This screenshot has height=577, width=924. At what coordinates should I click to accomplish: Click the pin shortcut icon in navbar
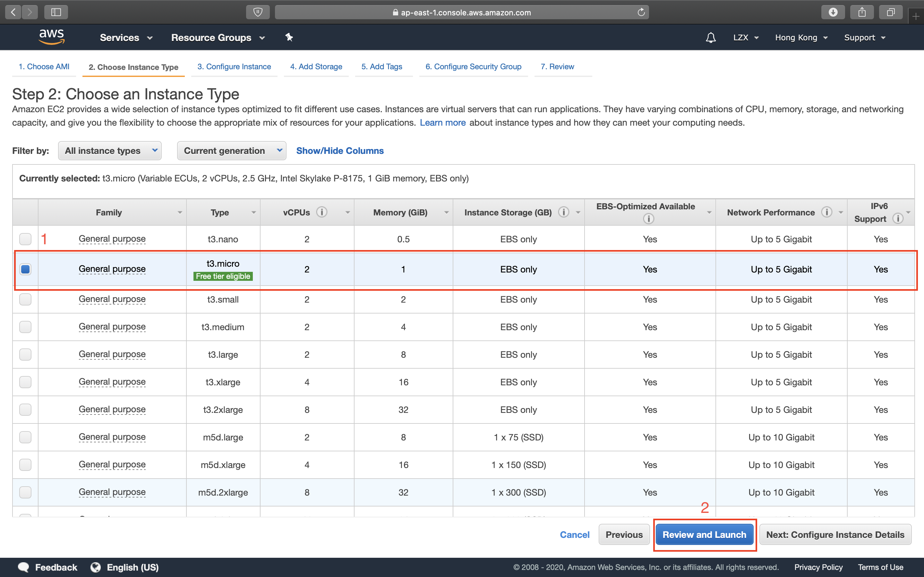click(289, 38)
